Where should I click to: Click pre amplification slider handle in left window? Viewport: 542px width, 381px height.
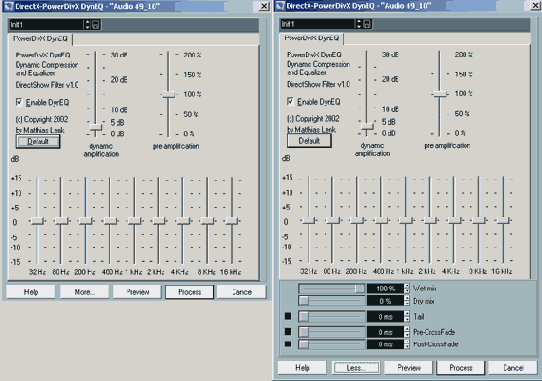168,94
